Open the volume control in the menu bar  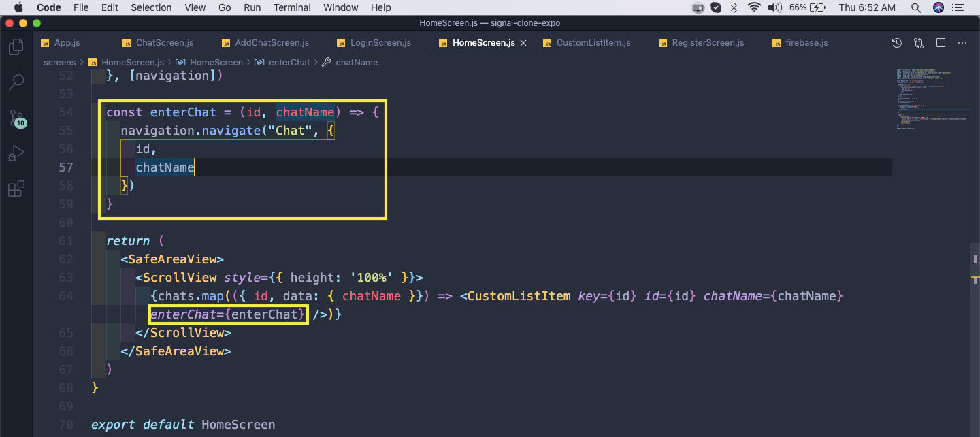(x=775, y=7)
